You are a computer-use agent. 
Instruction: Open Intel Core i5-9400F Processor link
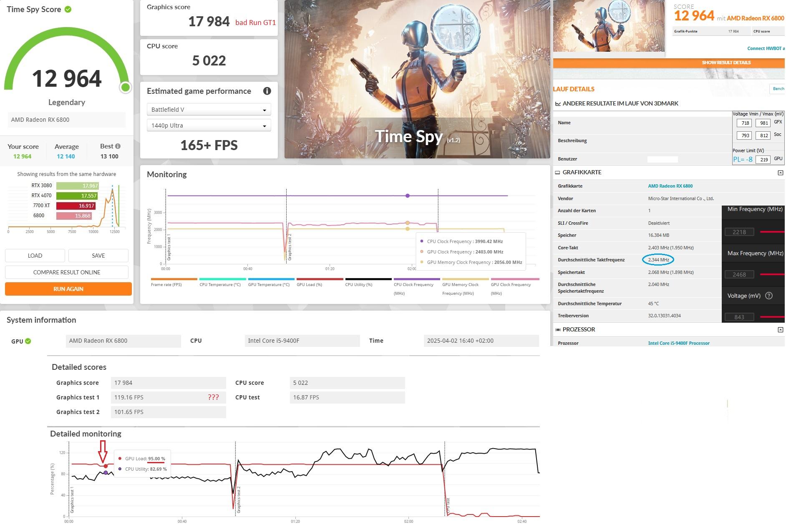pos(679,343)
